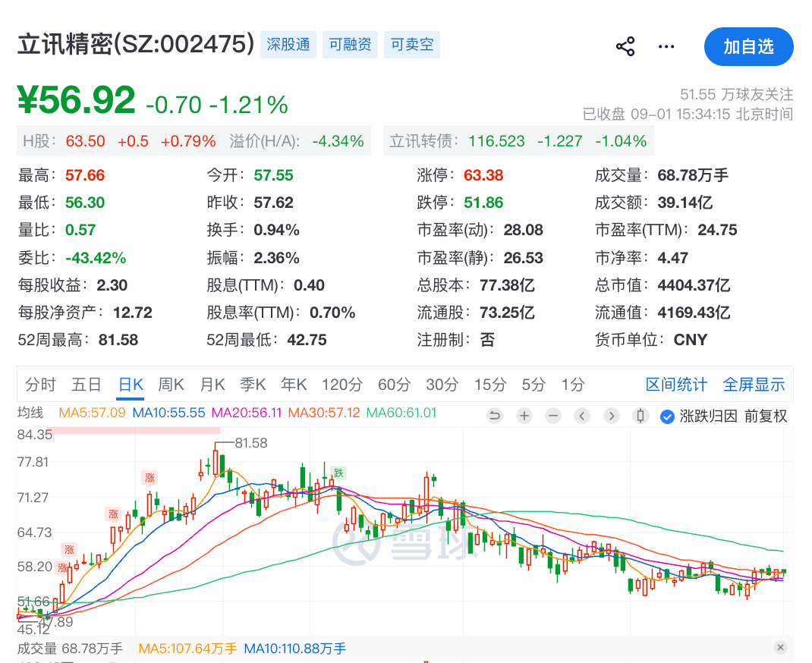
Task: Move chart right with right chevron
Action: [x=612, y=416]
